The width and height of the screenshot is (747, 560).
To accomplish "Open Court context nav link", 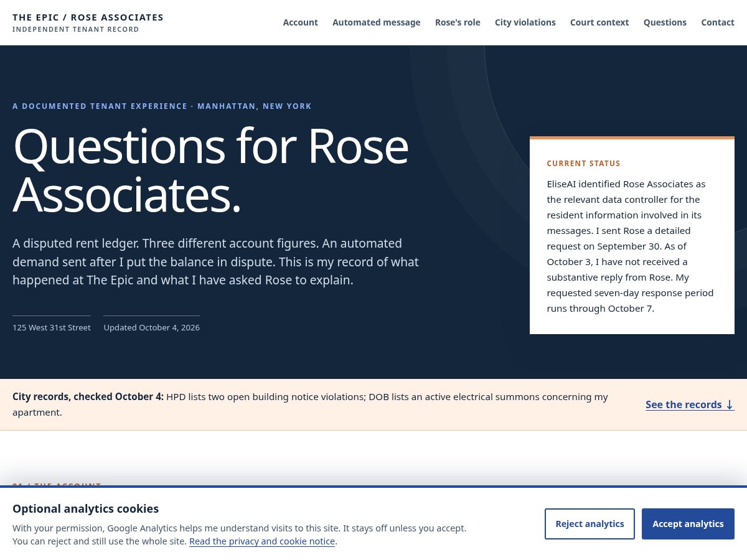I will pyautogui.click(x=599, y=22).
